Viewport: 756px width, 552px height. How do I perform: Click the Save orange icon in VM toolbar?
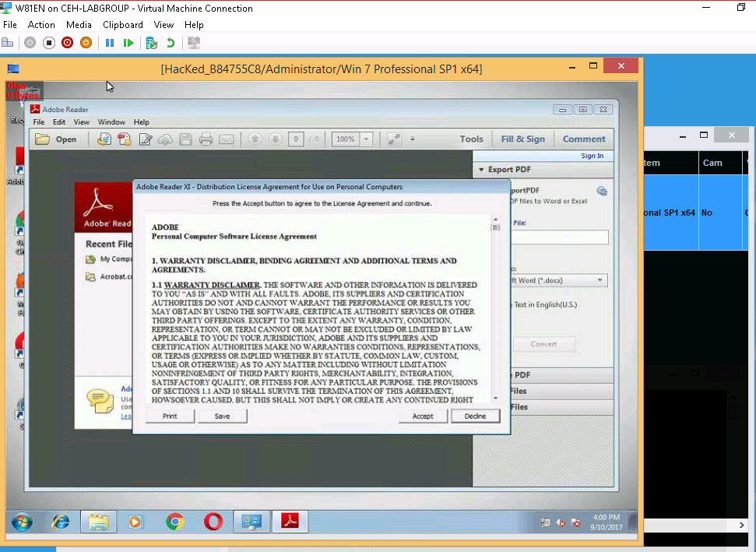point(86,43)
